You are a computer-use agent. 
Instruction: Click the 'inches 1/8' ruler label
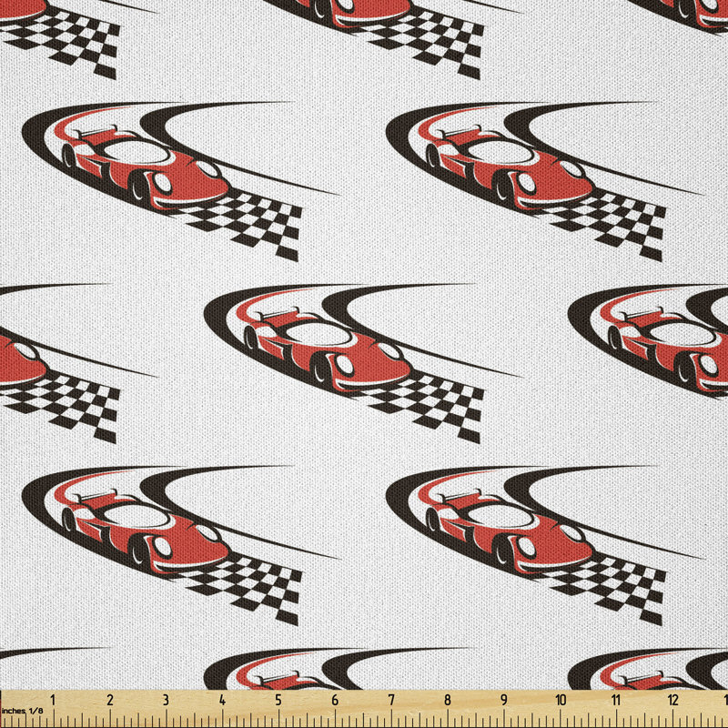22,711
